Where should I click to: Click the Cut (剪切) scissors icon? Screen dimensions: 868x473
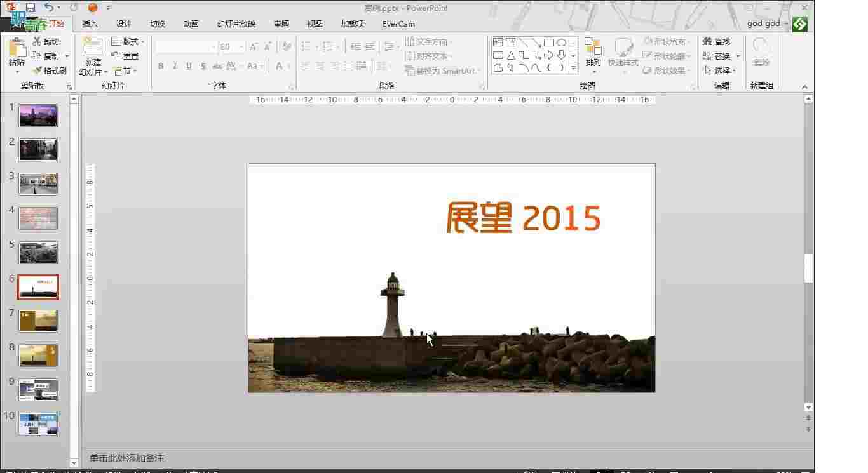37,41
